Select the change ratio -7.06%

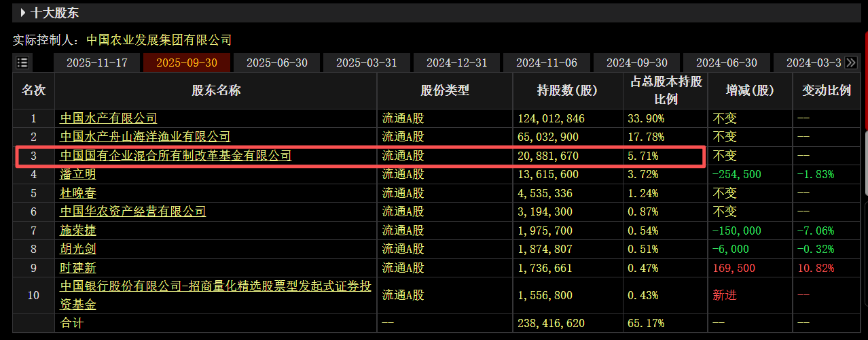[x=816, y=231]
